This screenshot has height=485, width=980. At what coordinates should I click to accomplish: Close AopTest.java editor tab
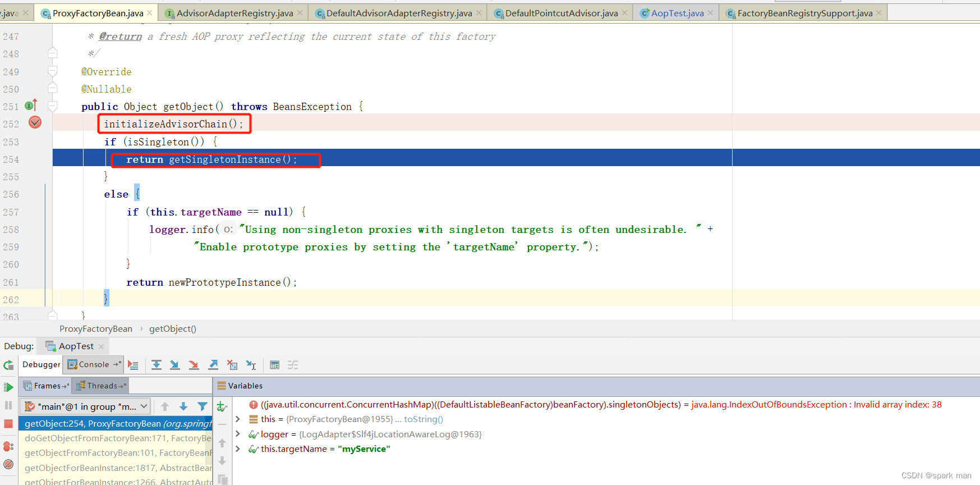[710, 13]
